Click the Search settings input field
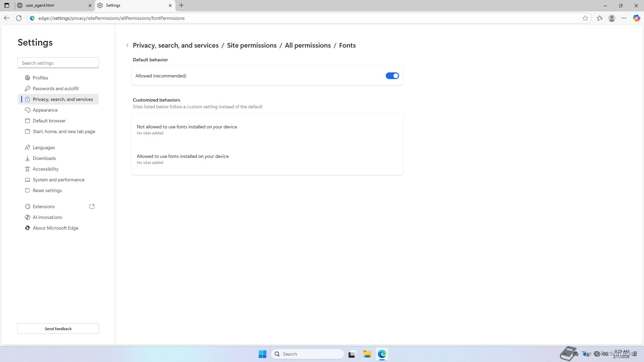Screen dimensions: 644x362 coord(58,63)
